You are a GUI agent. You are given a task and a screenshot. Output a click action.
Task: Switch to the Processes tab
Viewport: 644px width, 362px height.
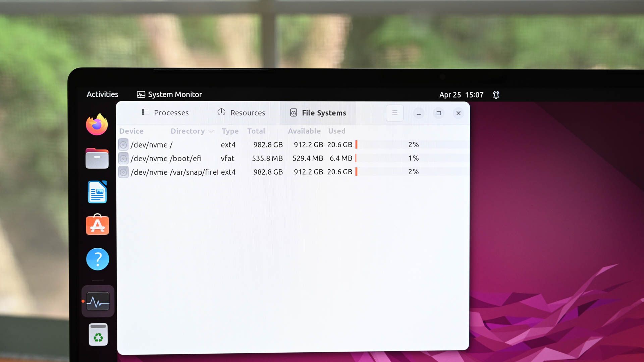point(165,113)
